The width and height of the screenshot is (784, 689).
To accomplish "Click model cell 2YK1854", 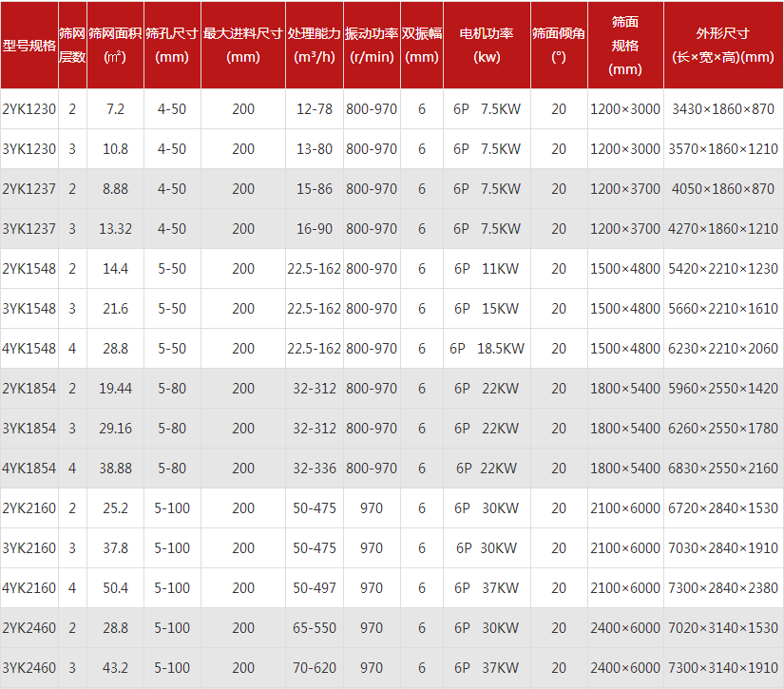I will (x=29, y=389).
